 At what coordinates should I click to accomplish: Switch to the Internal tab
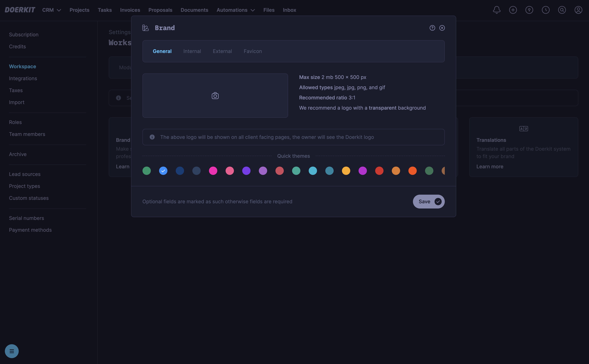pyautogui.click(x=192, y=51)
